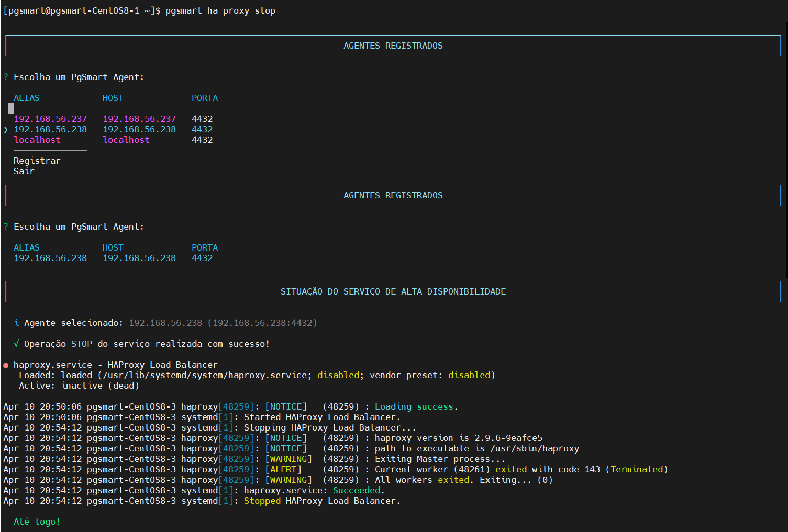Viewport: 788px width, 532px height.
Task: Click the first green question mark prompt
Action: 6,77
